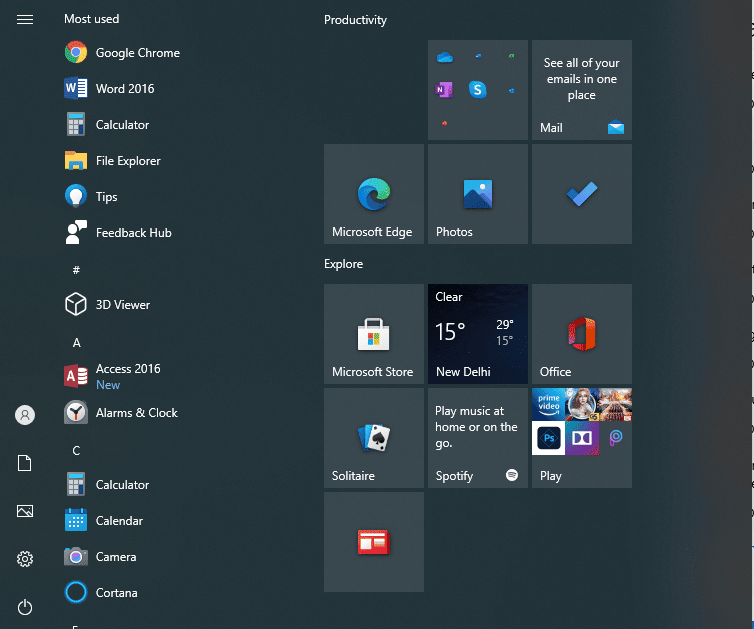Open Calculator under Most used
The image size is (754, 629).
pyautogui.click(x=107, y=125)
